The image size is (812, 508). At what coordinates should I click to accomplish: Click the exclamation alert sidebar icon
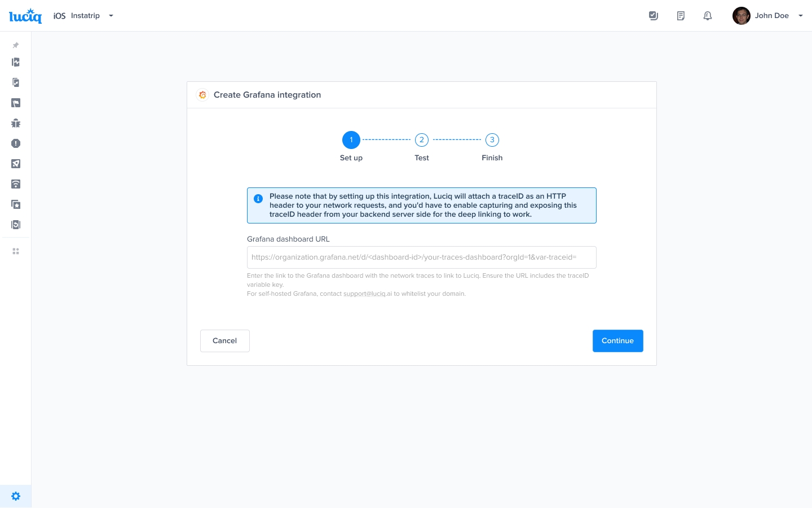(16, 143)
